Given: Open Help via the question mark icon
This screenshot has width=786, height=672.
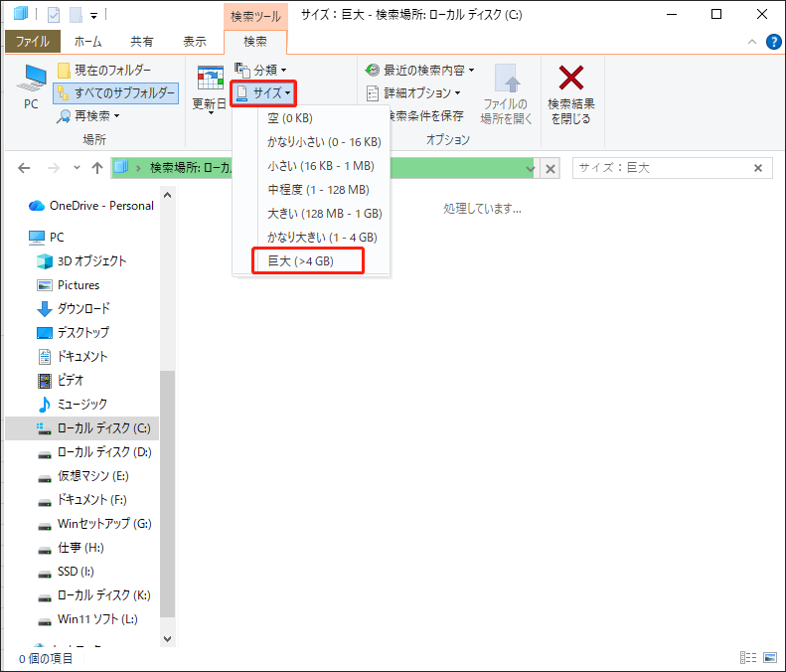Looking at the screenshot, I should [x=773, y=42].
